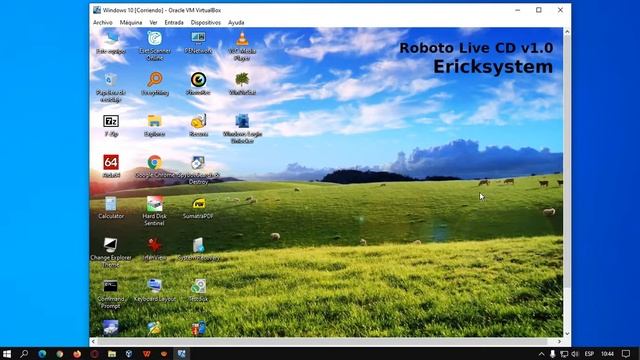Select the Papelera de reciclaje icon
Viewport: 640px width, 360px height.
click(111, 87)
